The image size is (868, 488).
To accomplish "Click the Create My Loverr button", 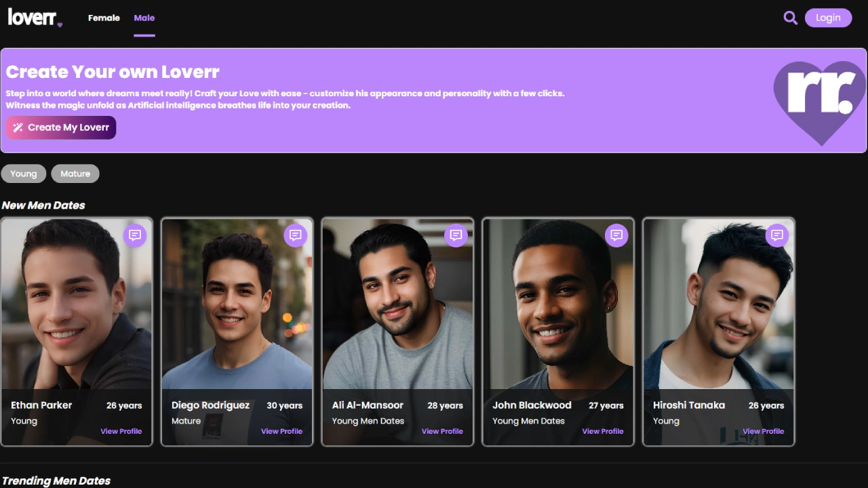I will (x=61, y=127).
